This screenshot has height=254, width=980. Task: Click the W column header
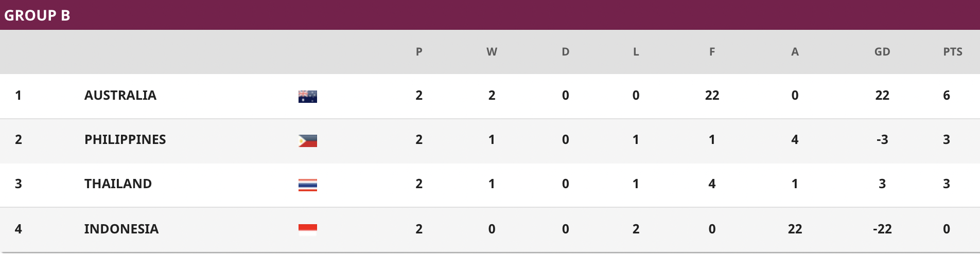point(492,51)
